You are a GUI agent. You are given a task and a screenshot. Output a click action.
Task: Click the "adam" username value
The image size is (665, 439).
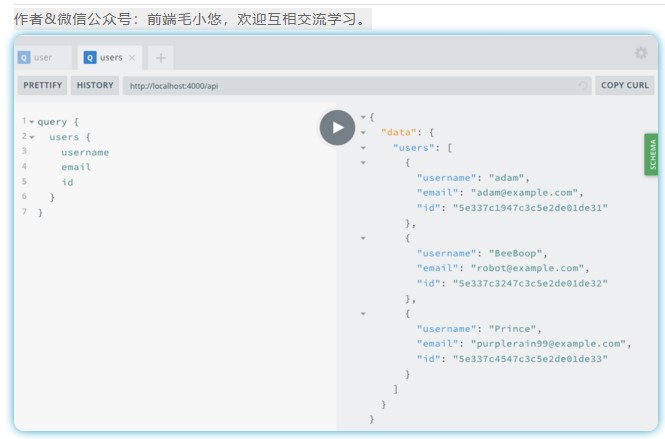506,178
